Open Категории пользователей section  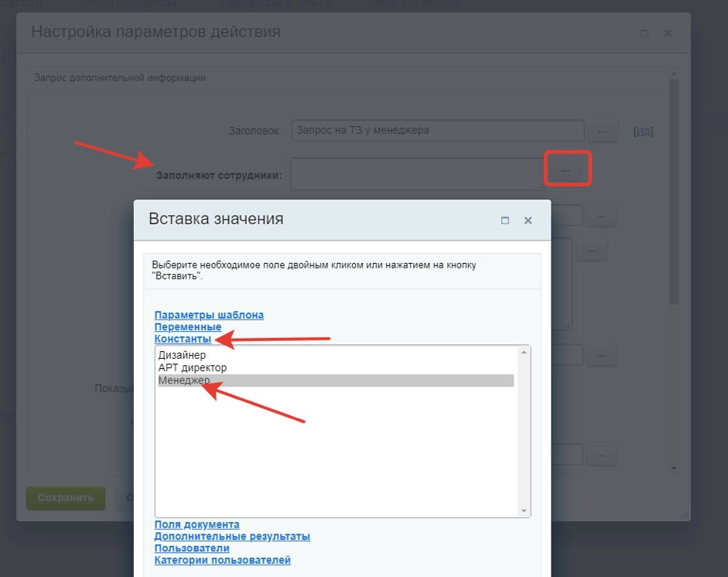222,560
